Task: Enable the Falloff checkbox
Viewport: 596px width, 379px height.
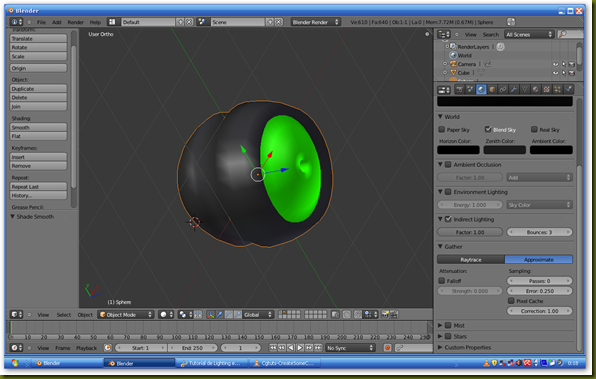Action: (x=442, y=281)
